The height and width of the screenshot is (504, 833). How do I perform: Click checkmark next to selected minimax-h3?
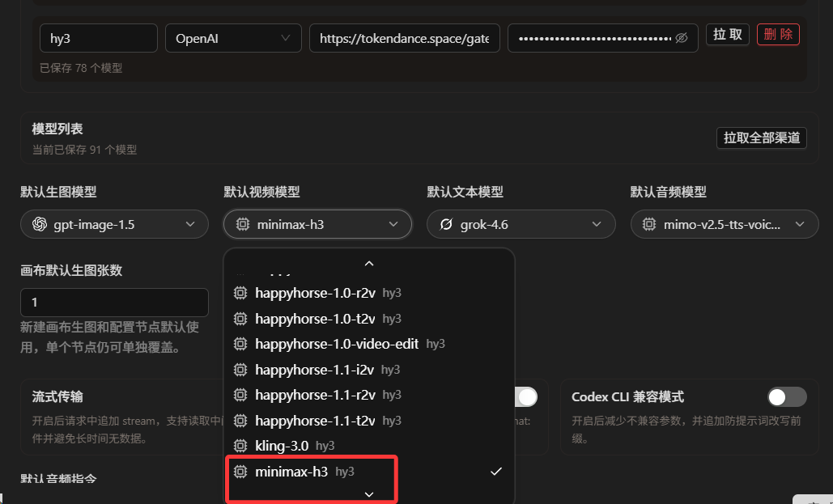point(496,471)
